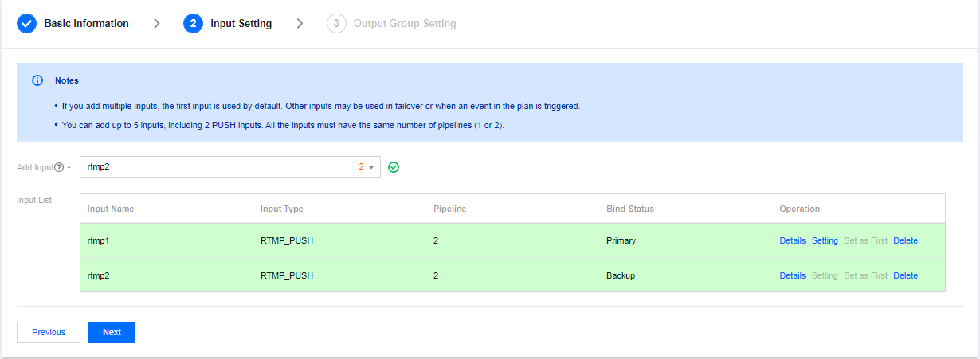Open Details for rtmp1 input
The width and height of the screenshot is (980, 359).
pyautogui.click(x=792, y=240)
